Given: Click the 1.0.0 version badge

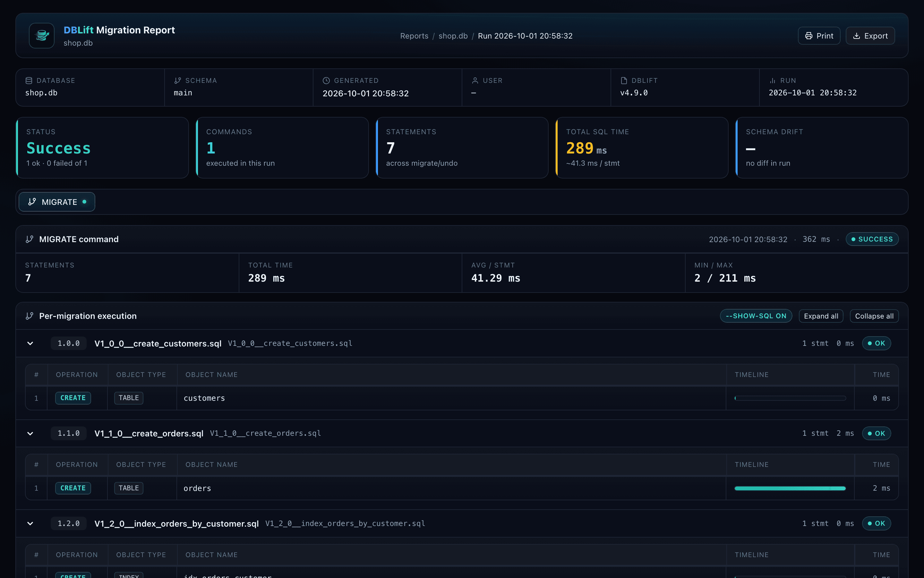Looking at the screenshot, I should pos(69,343).
